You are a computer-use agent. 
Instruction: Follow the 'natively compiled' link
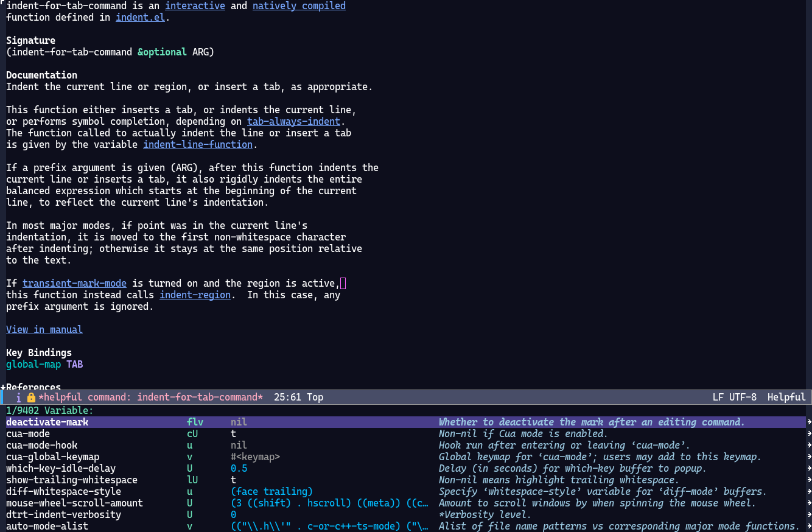click(299, 6)
